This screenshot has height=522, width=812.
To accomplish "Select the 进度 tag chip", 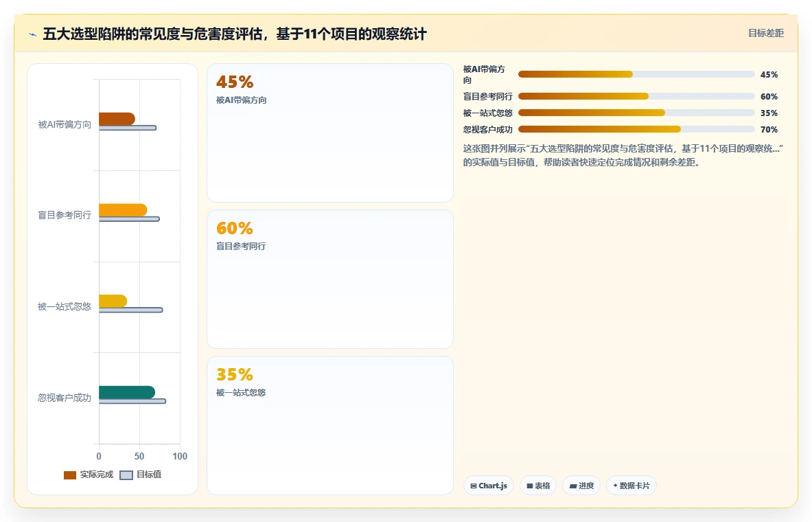I will (x=581, y=486).
